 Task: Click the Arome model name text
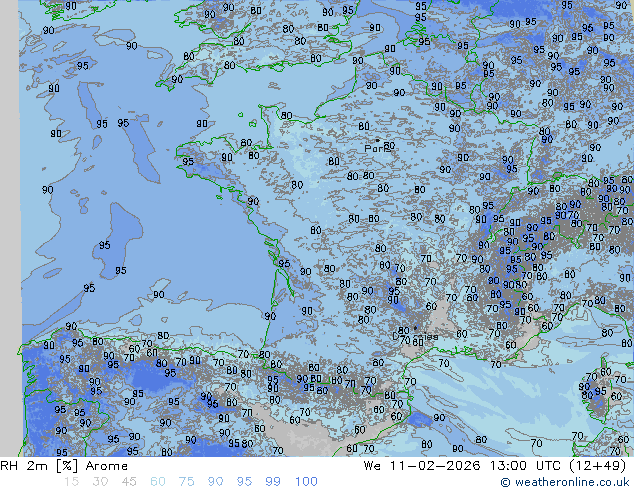tap(106, 466)
